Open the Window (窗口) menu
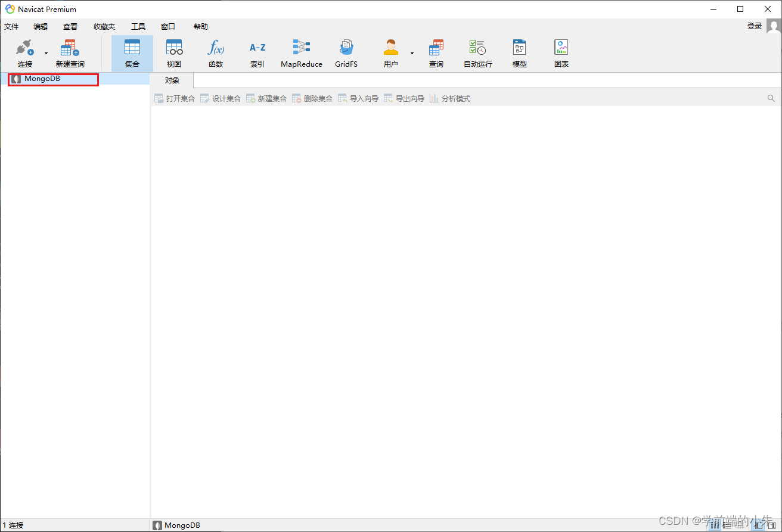Image resolution: width=782 pixels, height=532 pixels. pos(168,27)
